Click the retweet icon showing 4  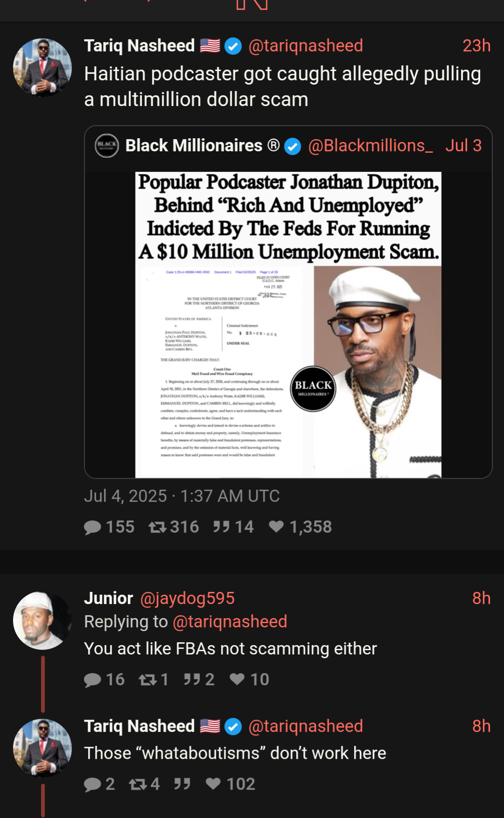tap(138, 784)
